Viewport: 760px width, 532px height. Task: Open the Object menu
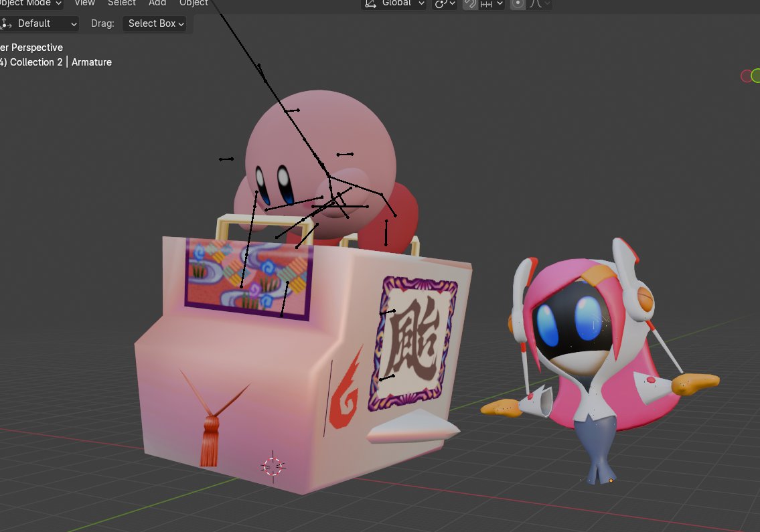click(194, 3)
